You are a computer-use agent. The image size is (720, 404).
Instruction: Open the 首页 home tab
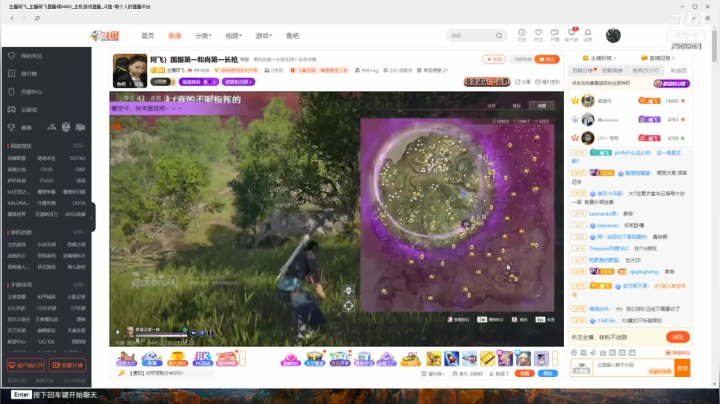pos(147,36)
